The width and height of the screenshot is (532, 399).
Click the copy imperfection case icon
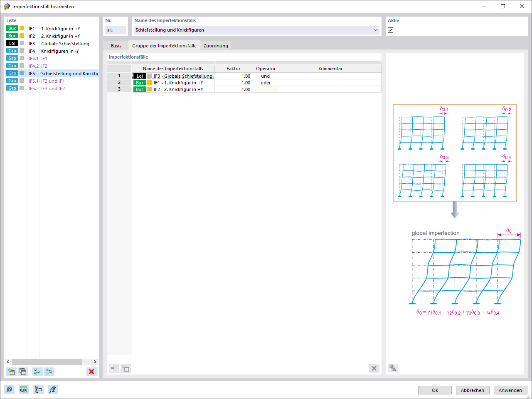click(x=23, y=372)
